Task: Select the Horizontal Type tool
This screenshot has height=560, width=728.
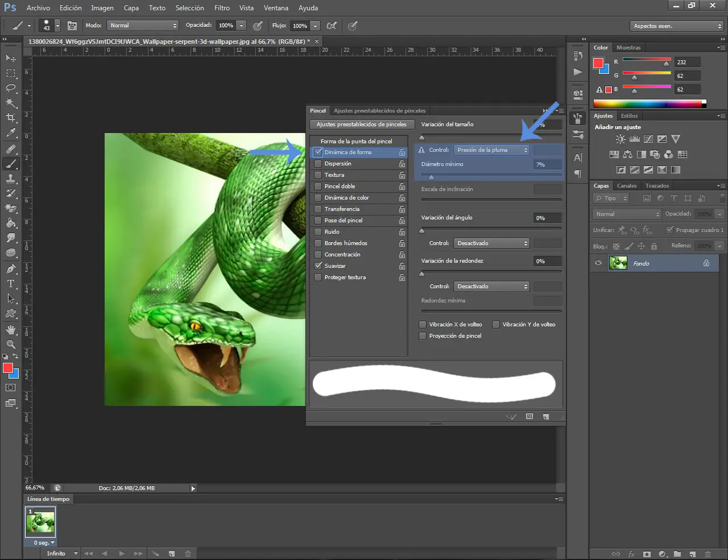Action: tap(11, 284)
